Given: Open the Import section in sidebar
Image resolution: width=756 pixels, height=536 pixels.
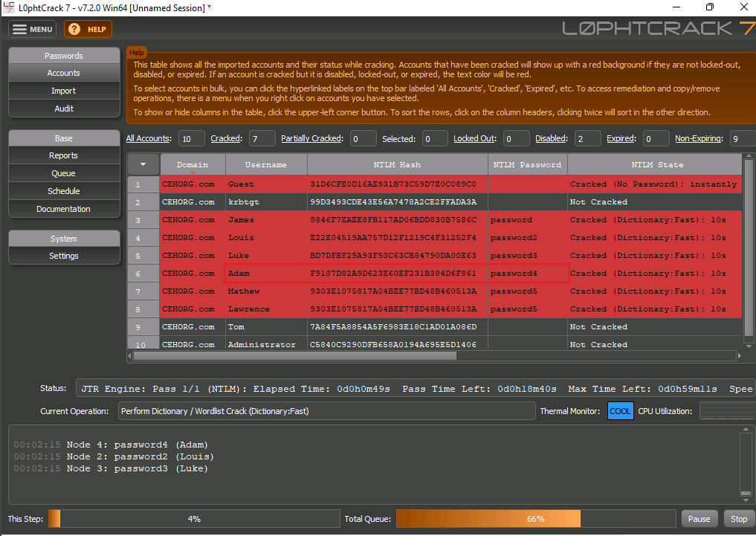Looking at the screenshot, I should pos(64,91).
